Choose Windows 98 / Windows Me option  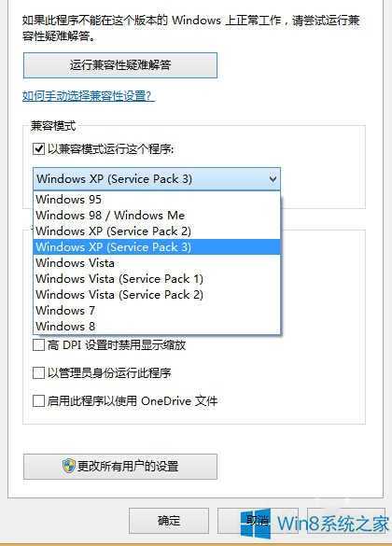click(157, 216)
